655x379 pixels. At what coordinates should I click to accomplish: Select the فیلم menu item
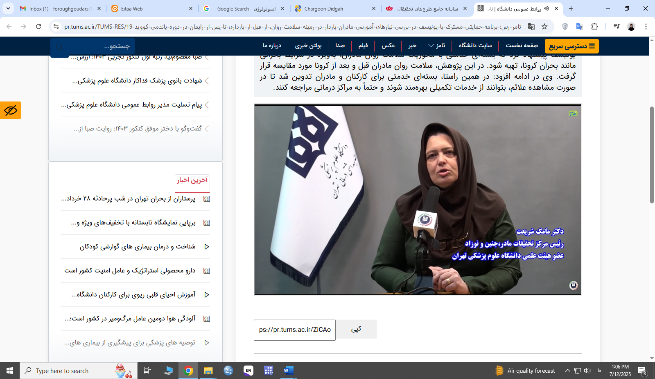pyautogui.click(x=363, y=46)
